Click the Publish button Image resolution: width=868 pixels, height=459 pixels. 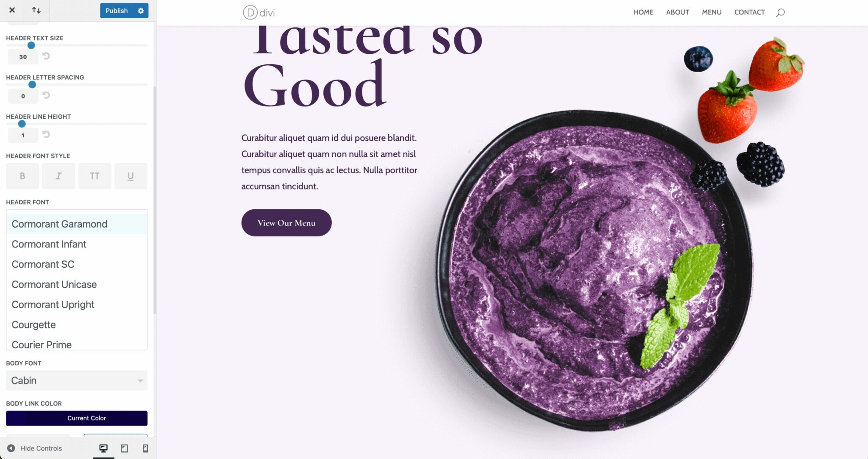point(115,10)
